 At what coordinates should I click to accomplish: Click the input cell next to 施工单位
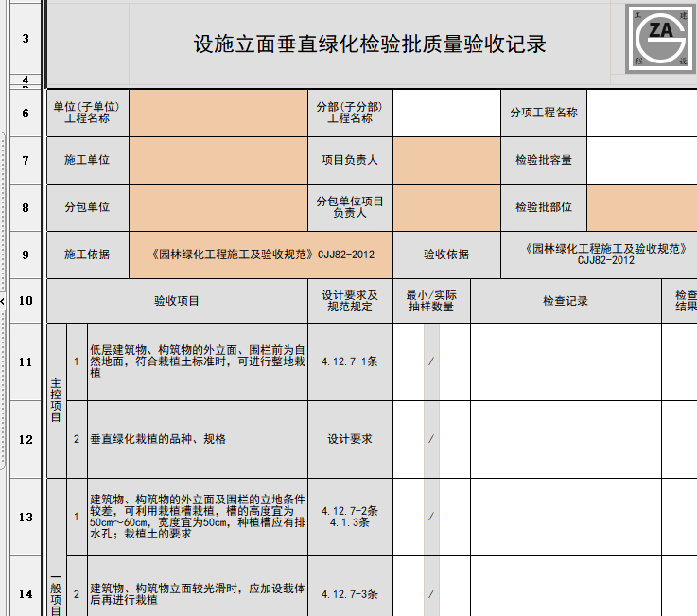tap(218, 161)
